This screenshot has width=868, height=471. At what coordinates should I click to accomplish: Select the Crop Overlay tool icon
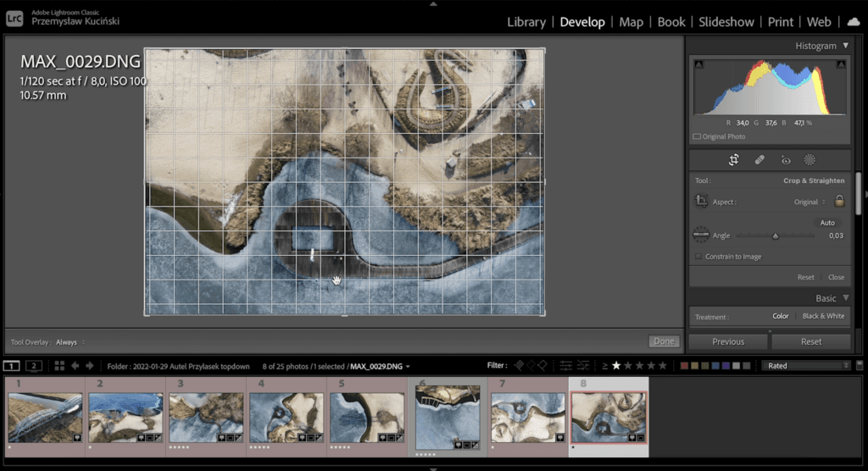733,160
